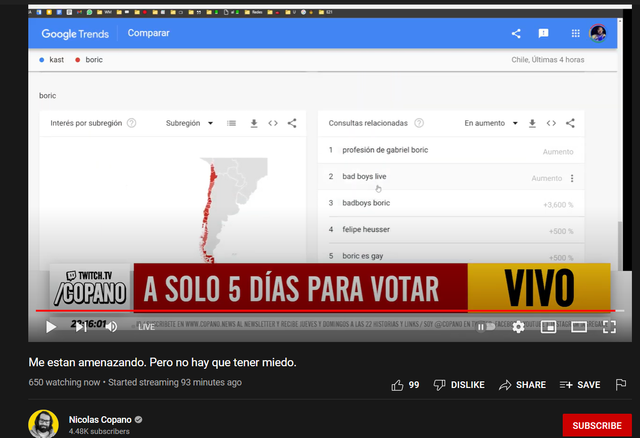Click the Google Trends page scrollbar
Viewport: 640px width, 438px height.
(x=620, y=245)
